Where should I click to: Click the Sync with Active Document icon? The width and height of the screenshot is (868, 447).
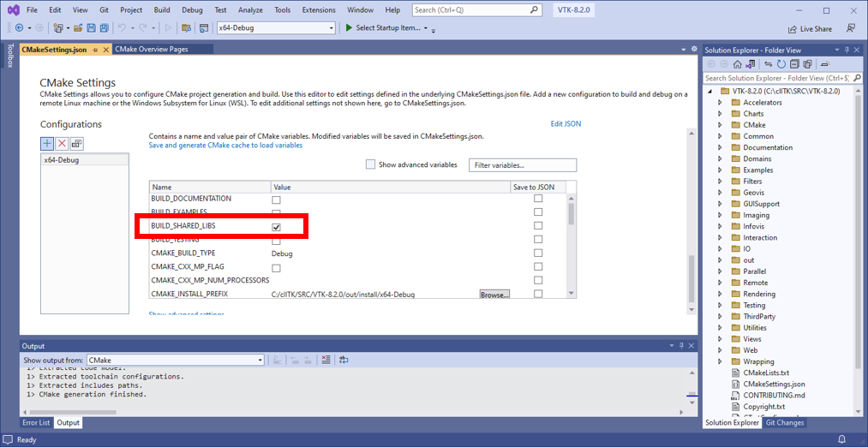point(769,64)
